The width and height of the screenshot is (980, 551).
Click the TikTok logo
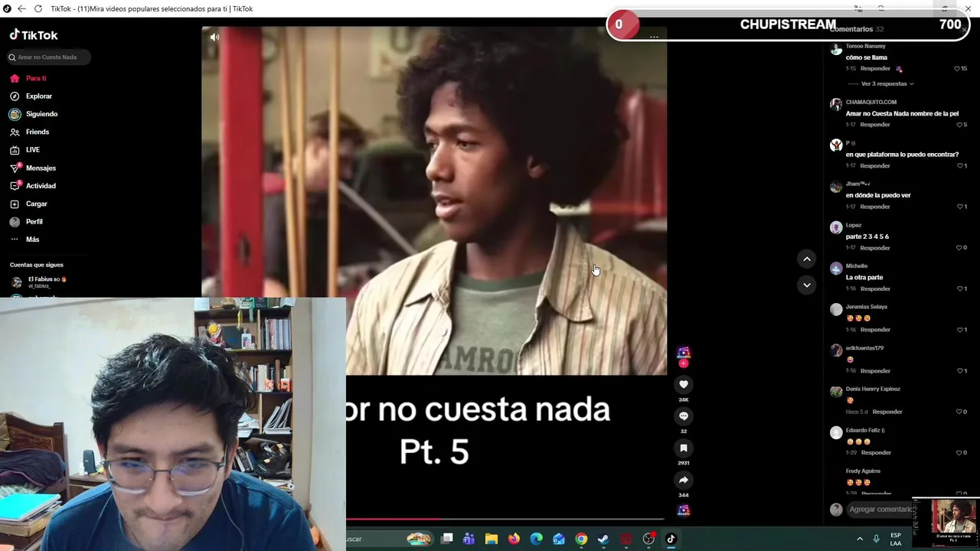click(34, 35)
